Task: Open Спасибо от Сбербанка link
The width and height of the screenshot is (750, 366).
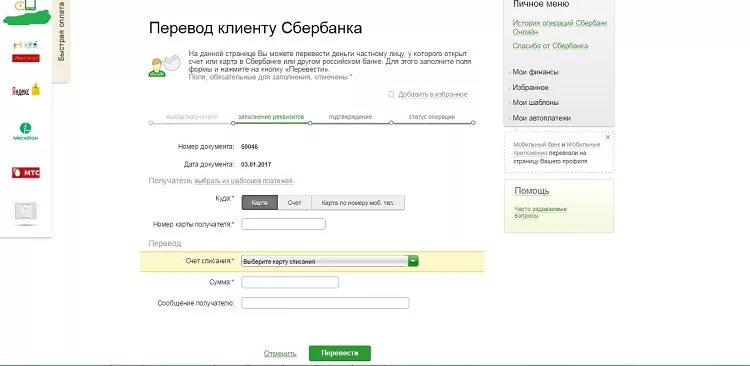Action: [550, 46]
